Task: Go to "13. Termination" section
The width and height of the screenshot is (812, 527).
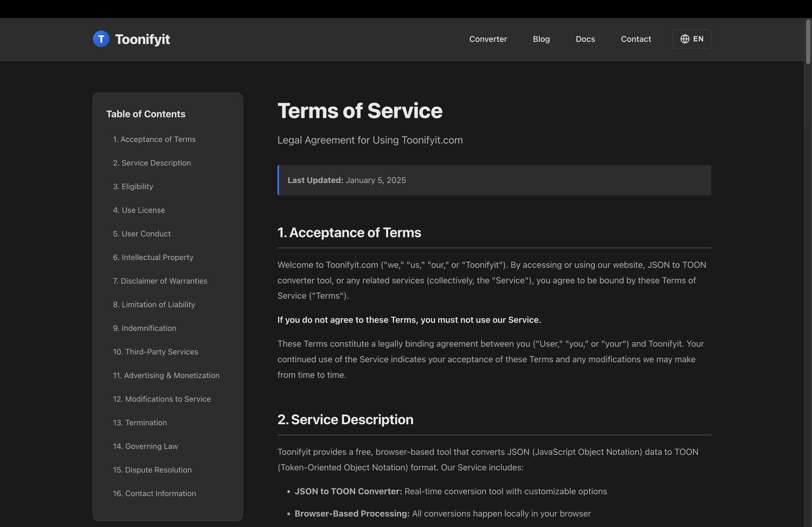Action: coord(140,422)
